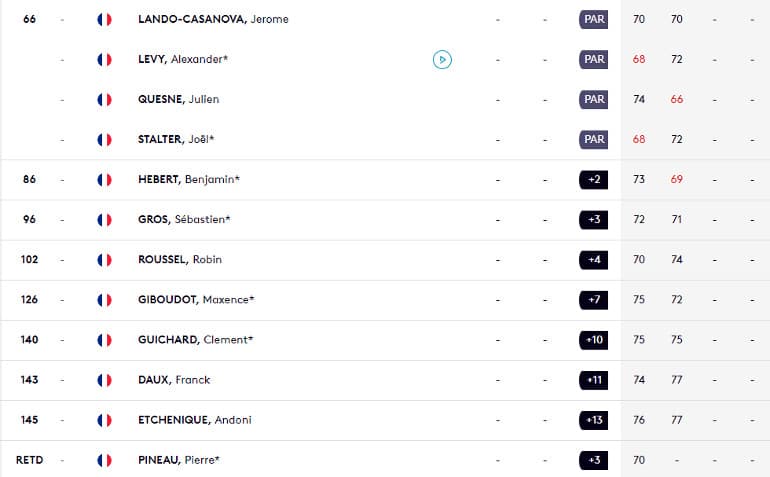Screen dimensions: 770x477
Task: Open Jerome Lando-Casanova's player profile
Action: click(x=213, y=19)
